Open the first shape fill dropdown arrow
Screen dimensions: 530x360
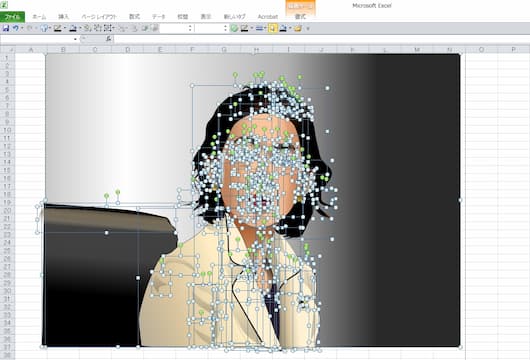(80, 28)
